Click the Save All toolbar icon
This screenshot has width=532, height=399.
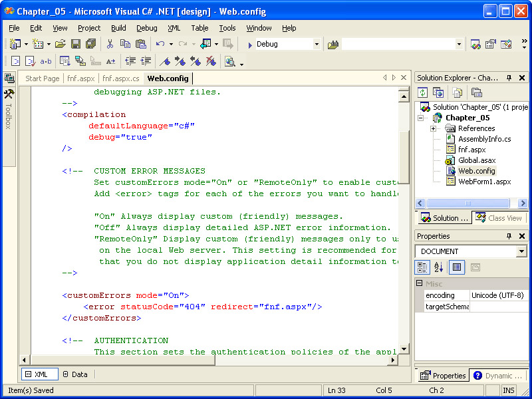pos(89,44)
